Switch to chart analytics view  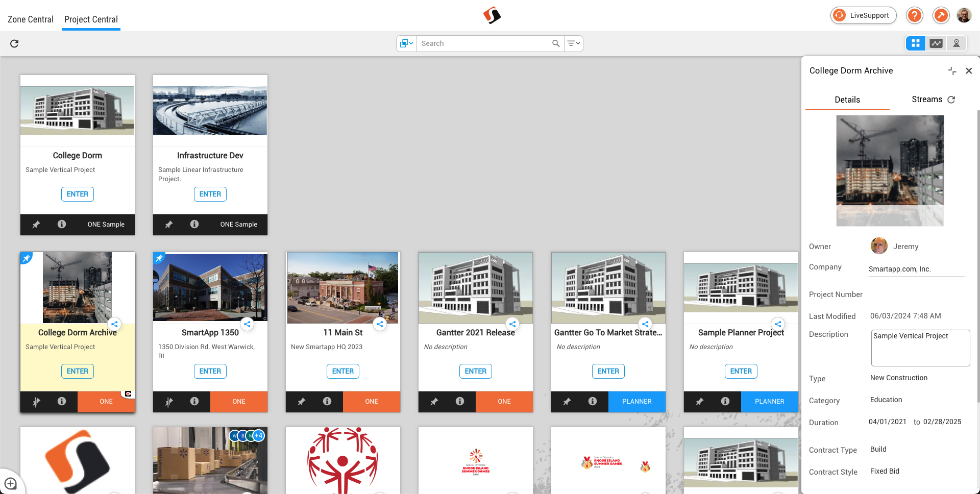pyautogui.click(x=936, y=43)
